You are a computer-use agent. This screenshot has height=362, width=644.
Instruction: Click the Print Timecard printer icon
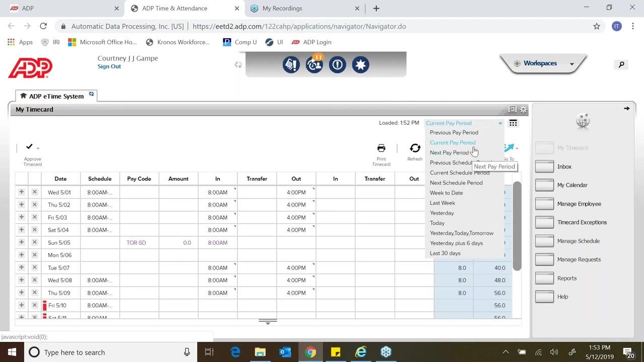point(381,148)
